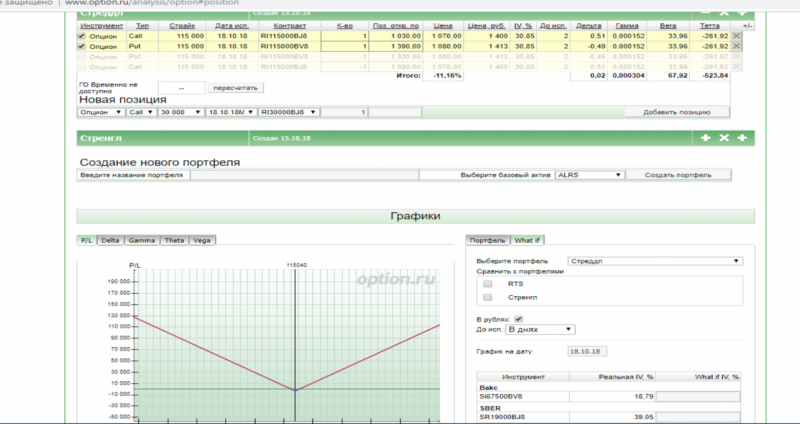The image size is (800, 424).
Task: Click the real IV value 18,79
Action: point(645,396)
